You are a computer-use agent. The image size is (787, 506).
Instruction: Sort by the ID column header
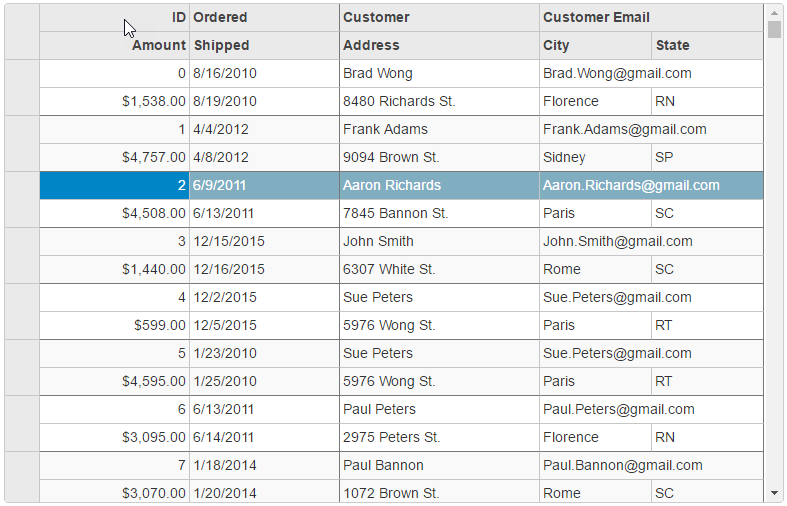(x=115, y=17)
